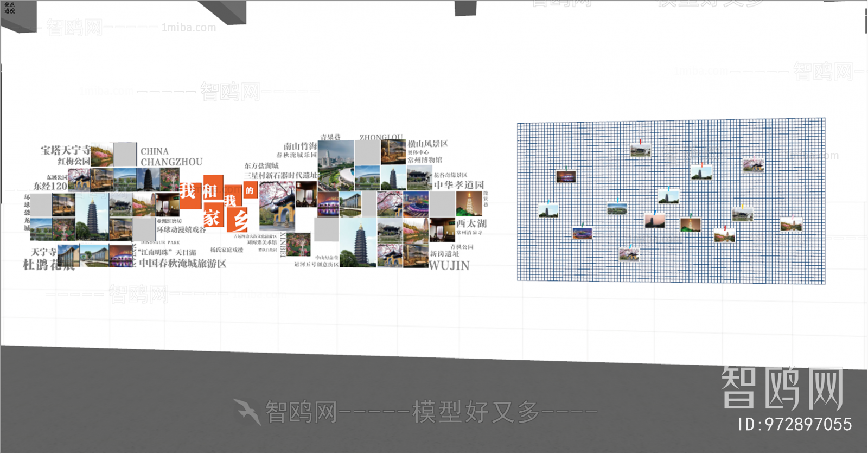Click the 中华孝道园 text
This screenshot has height=454, width=868.
point(458,185)
